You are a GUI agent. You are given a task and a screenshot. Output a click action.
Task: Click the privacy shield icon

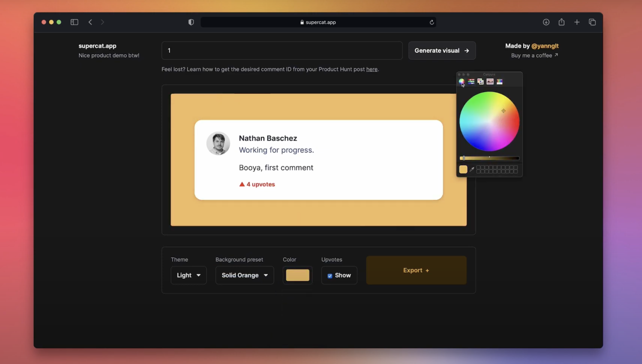point(191,22)
